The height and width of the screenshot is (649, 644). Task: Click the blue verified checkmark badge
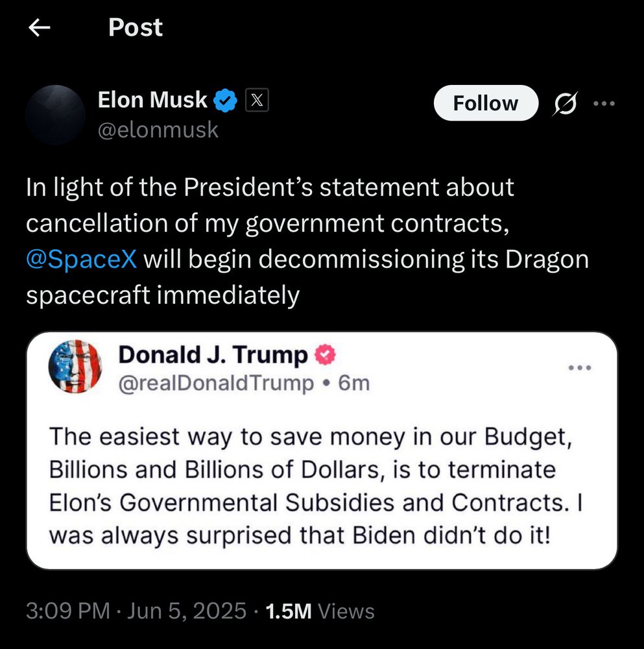[x=226, y=101]
